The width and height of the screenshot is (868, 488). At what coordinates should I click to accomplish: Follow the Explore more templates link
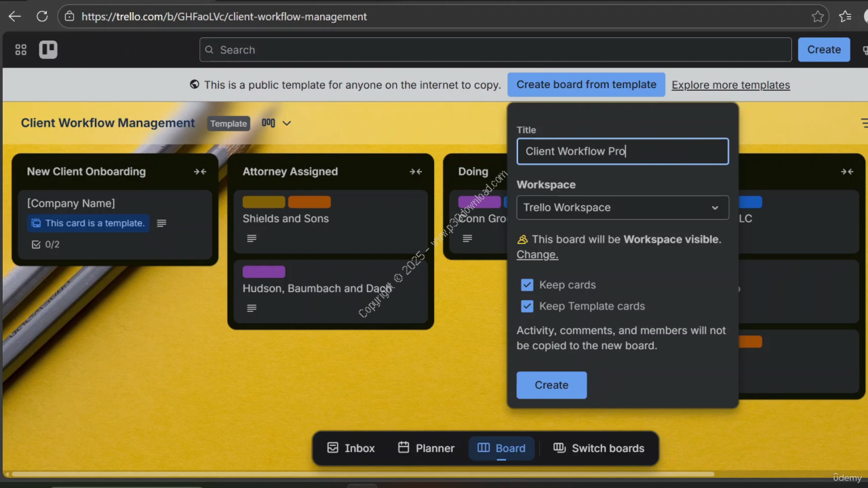click(730, 85)
